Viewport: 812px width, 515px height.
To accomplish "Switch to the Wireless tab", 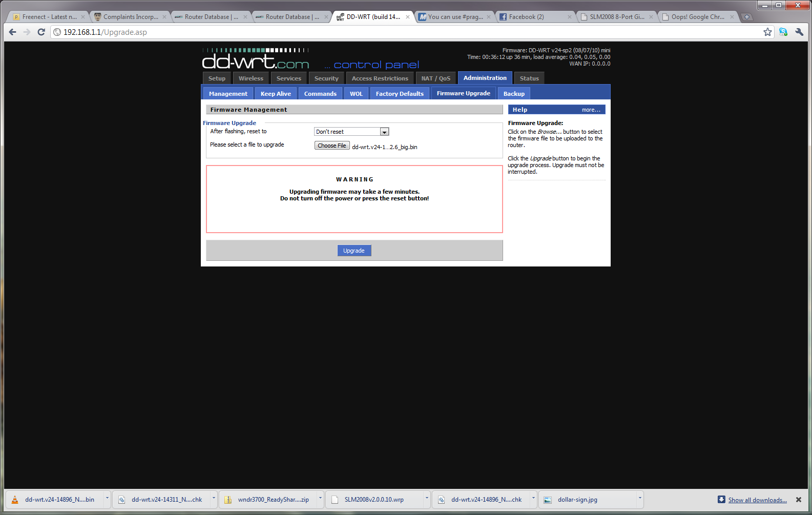I will (251, 78).
